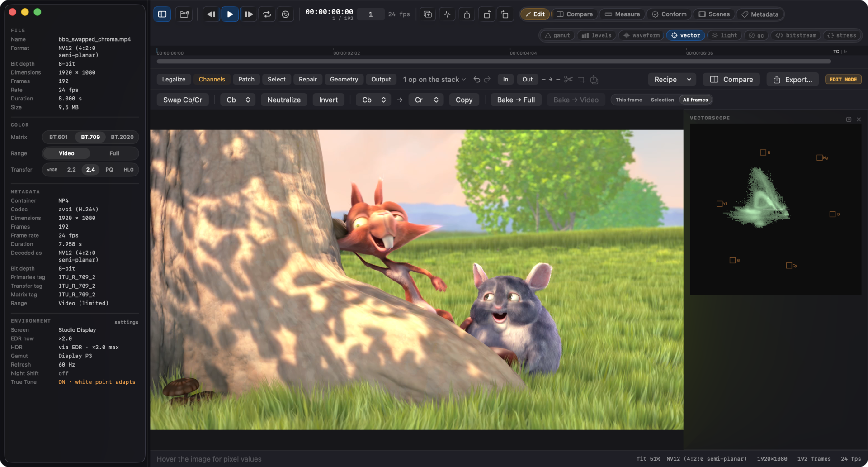
Task: Enable the light scope
Action: (x=724, y=35)
